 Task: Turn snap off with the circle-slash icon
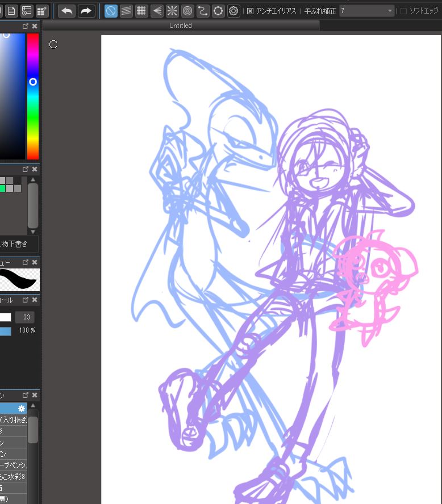point(111,11)
